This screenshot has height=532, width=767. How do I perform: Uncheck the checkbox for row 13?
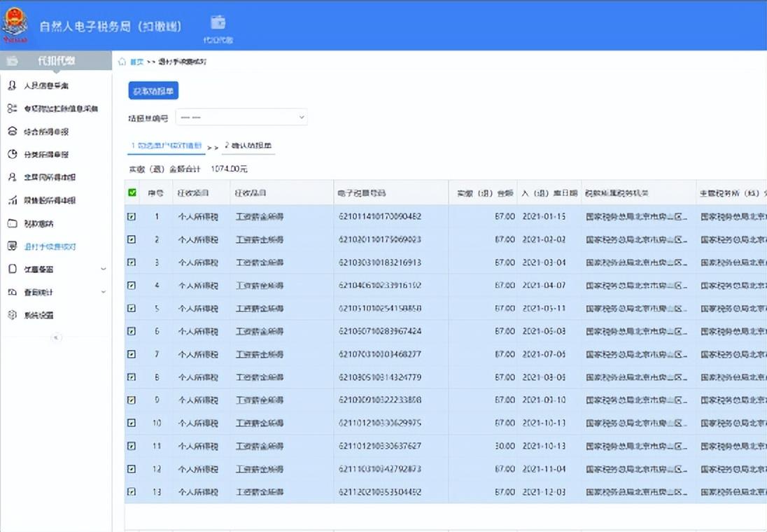(132, 492)
